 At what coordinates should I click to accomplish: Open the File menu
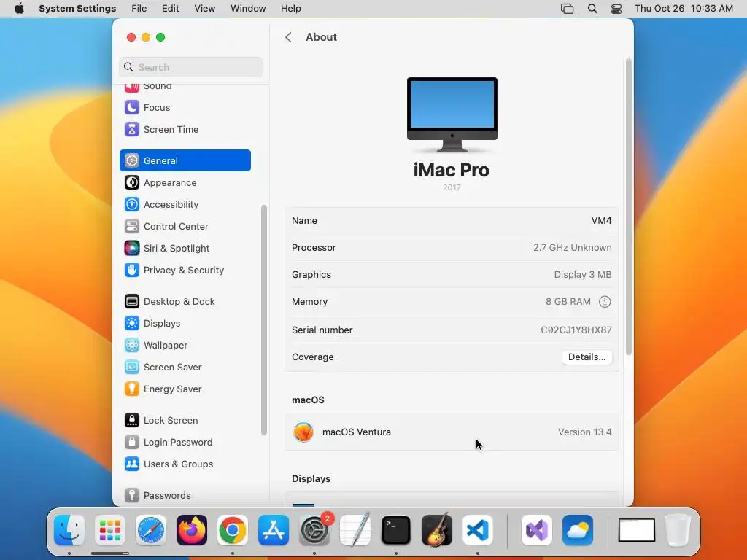point(139,9)
